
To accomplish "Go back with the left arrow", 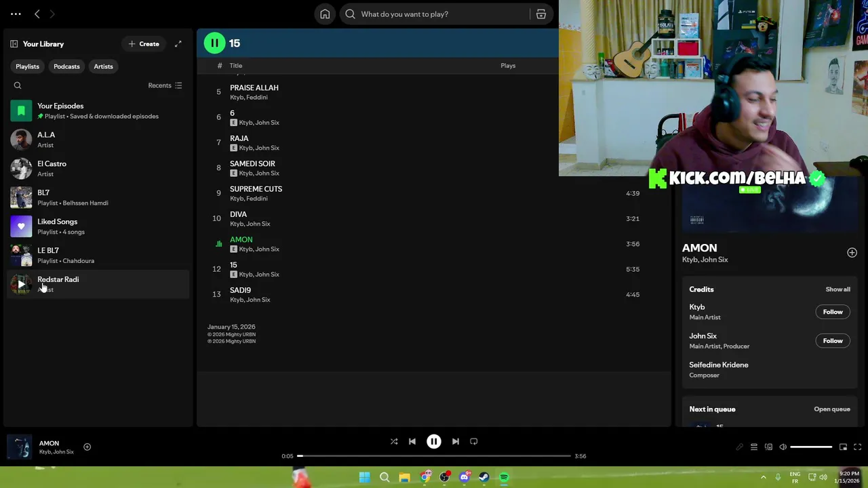I will coord(37,14).
